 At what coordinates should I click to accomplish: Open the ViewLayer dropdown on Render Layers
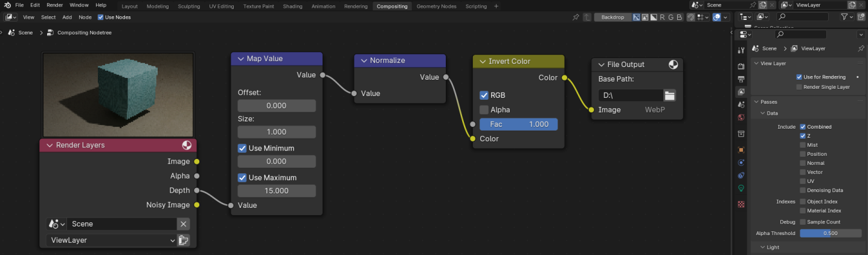click(x=111, y=240)
